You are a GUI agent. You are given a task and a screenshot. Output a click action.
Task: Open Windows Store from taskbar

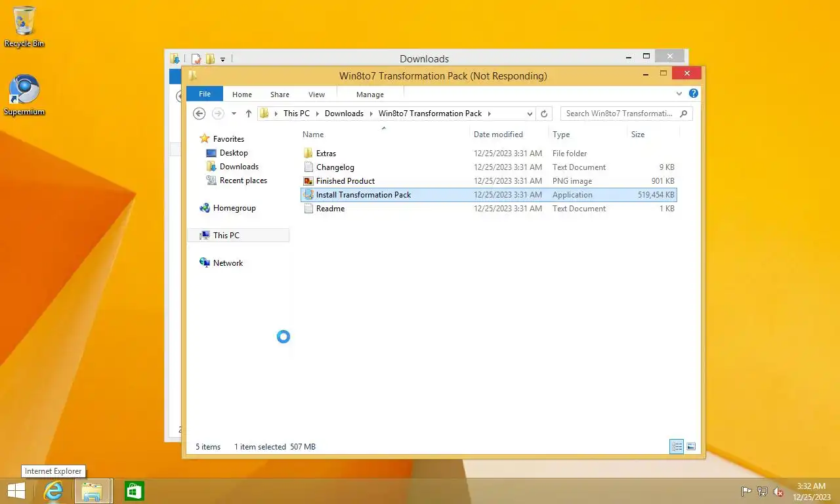click(x=134, y=491)
